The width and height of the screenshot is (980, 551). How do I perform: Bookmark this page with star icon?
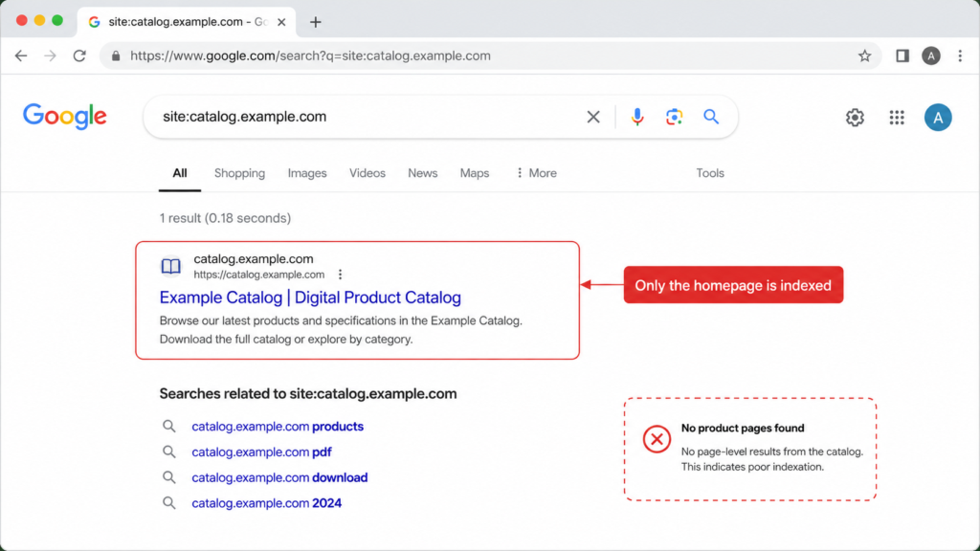pos(864,55)
